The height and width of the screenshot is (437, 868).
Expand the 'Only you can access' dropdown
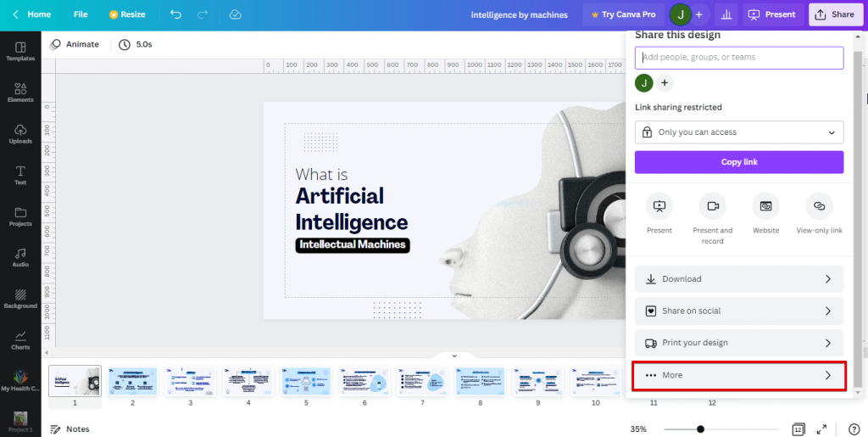click(738, 132)
